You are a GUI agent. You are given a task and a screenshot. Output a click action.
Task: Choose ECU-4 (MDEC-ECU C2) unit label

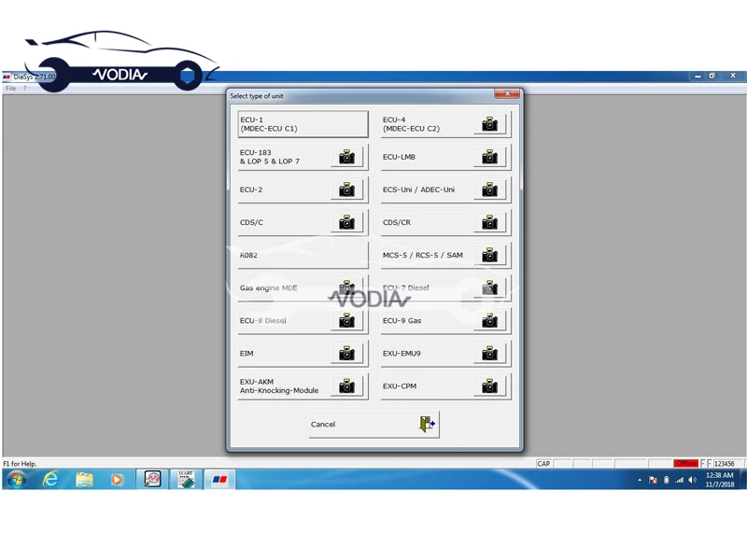coord(411,124)
